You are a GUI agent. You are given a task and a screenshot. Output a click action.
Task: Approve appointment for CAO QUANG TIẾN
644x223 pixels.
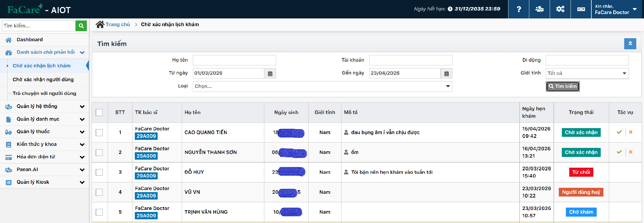(x=619, y=132)
